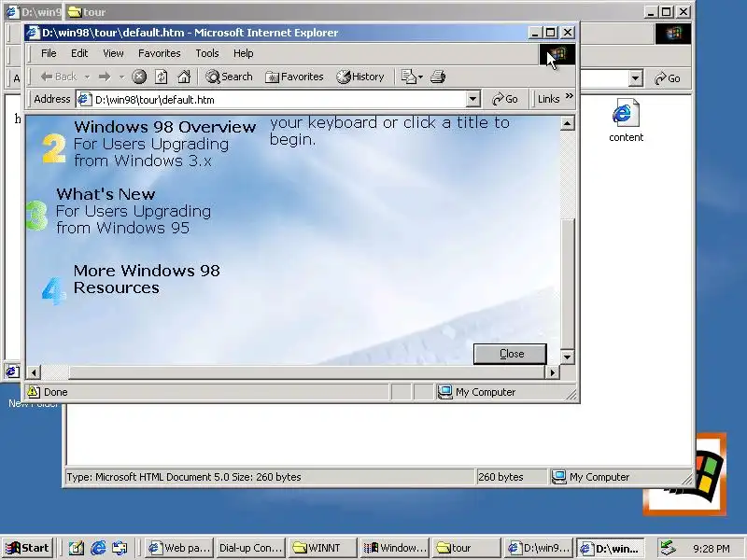Click the Stop loading icon
This screenshot has width=747, height=560.
(x=139, y=77)
